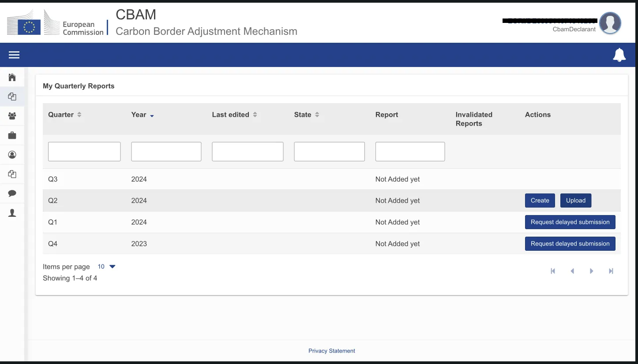Click Upload for Q2 2024 report
This screenshot has height=364, width=638.
coord(575,201)
